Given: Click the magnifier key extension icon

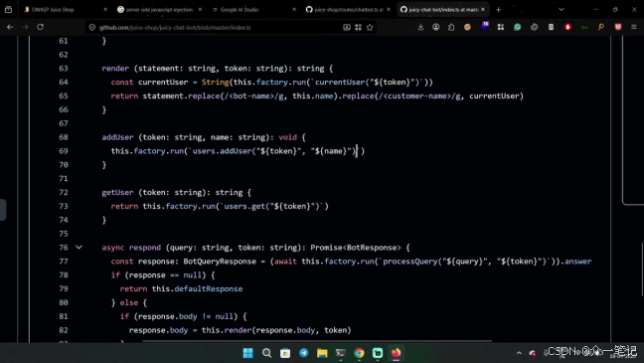Looking at the screenshot, I should click(x=601, y=27).
